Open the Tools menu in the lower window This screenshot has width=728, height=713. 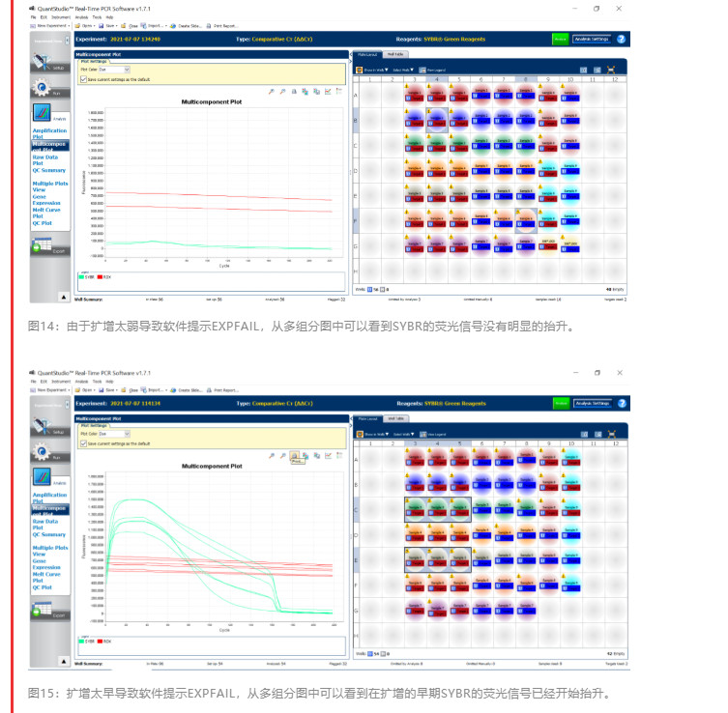(98, 381)
